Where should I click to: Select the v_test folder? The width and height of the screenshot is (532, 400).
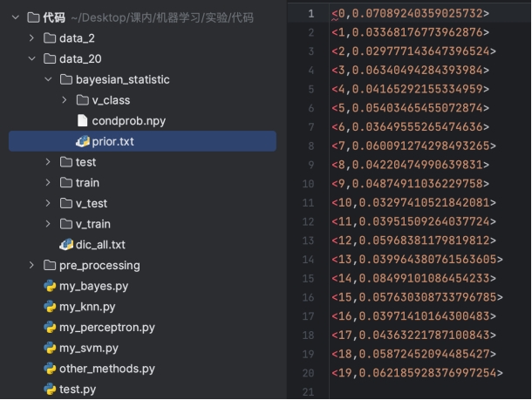[x=92, y=204]
